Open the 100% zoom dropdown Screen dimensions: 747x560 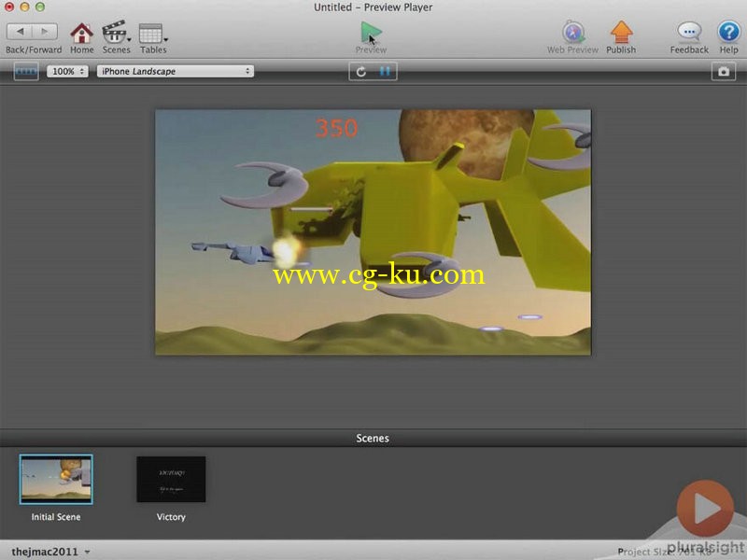[67, 72]
